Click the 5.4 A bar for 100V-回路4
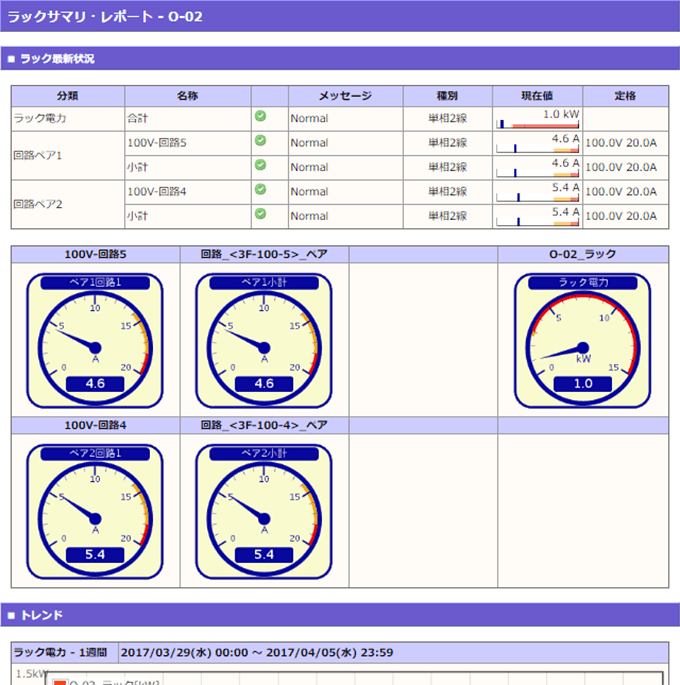Viewport: 680px width, 685px height. [x=538, y=192]
